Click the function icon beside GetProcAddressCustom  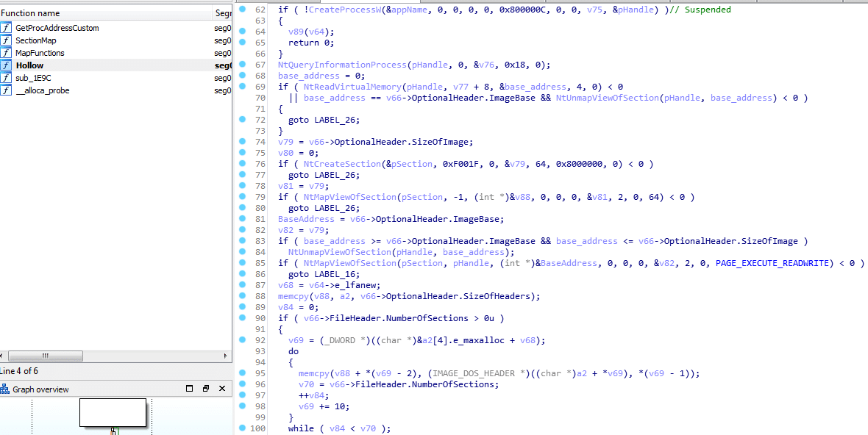[6, 28]
